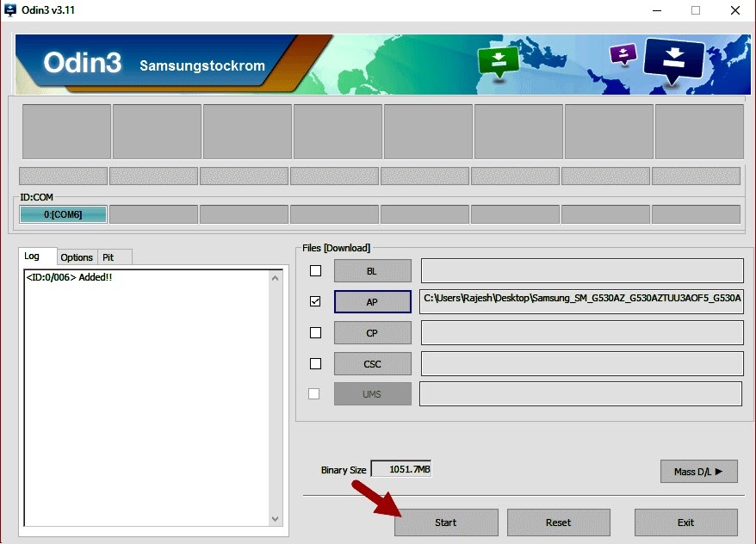
Task: Minimize the Odin3 window
Action: tap(657, 10)
